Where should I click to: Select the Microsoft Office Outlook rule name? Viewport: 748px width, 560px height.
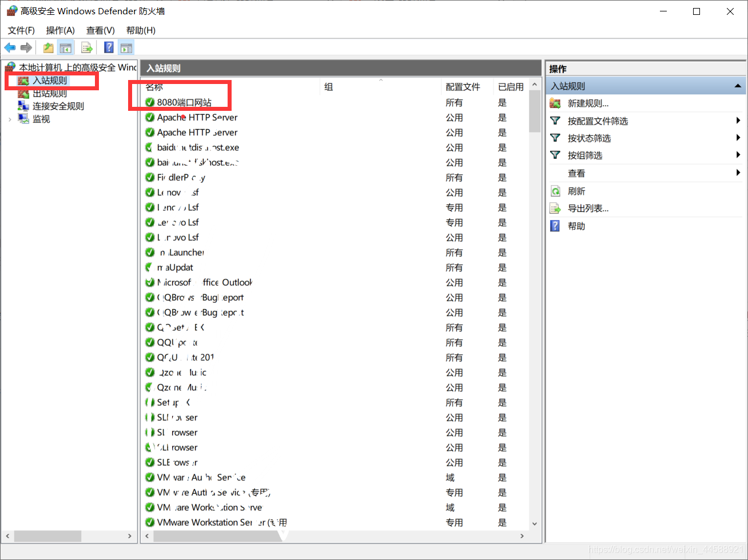(x=205, y=282)
